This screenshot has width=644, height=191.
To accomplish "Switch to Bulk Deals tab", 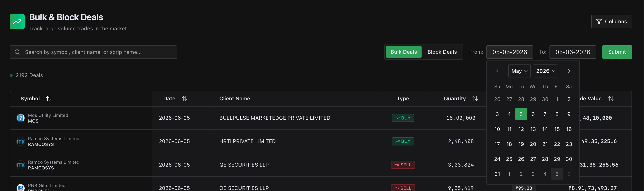I will pos(404,52).
